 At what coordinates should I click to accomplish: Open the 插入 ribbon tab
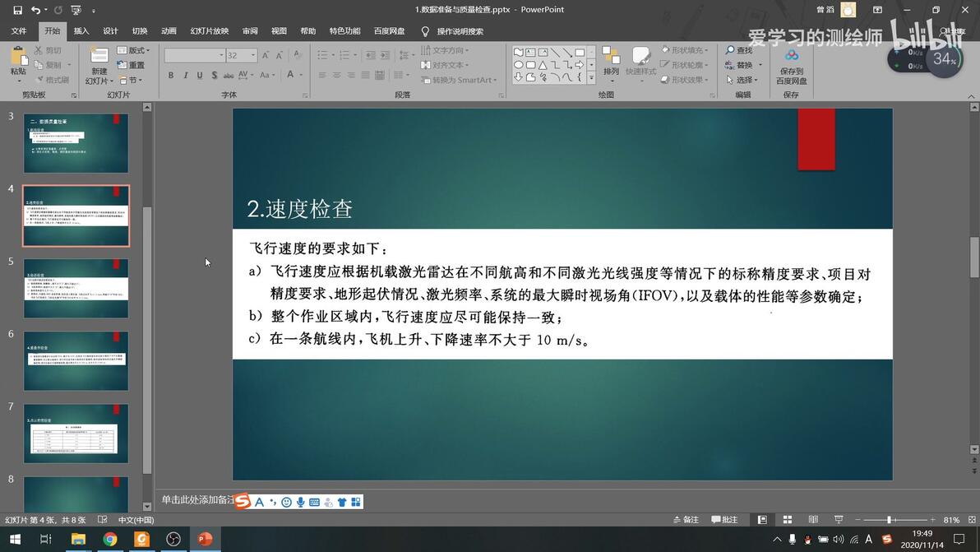[x=81, y=30]
